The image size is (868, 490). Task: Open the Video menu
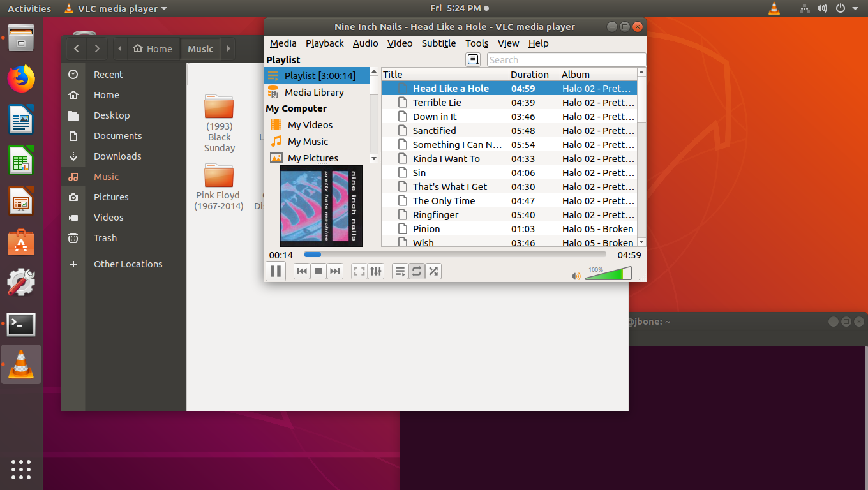(400, 43)
